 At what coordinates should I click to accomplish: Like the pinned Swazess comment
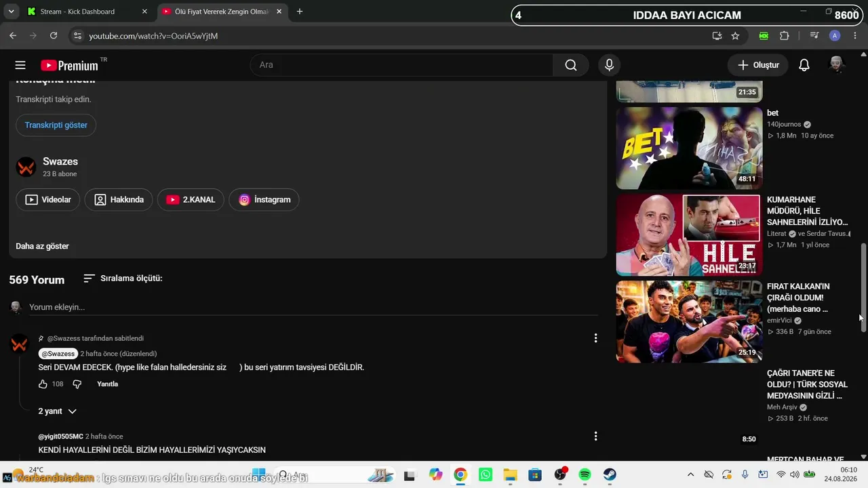tap(43, 384)
